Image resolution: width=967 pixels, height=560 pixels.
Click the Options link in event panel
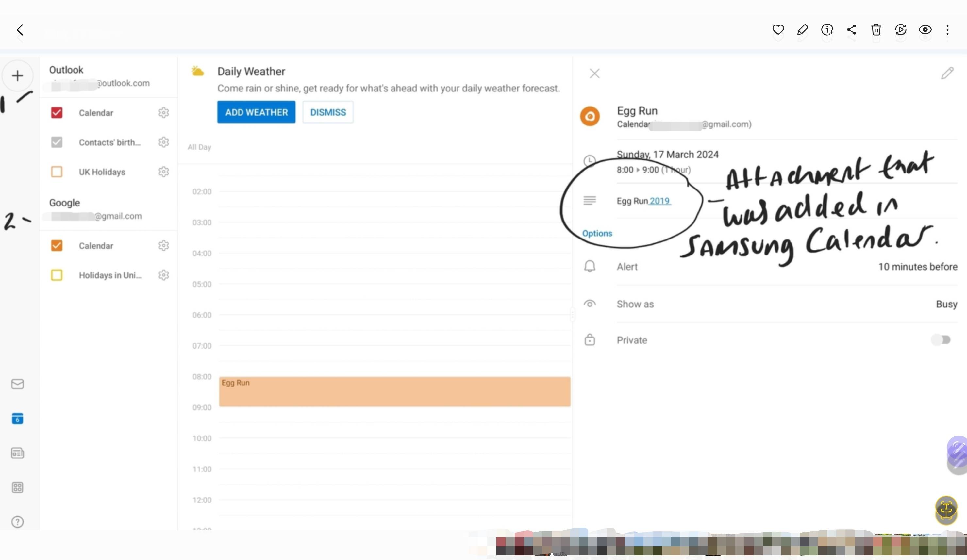pyautogui.click(x=597, y=233)
